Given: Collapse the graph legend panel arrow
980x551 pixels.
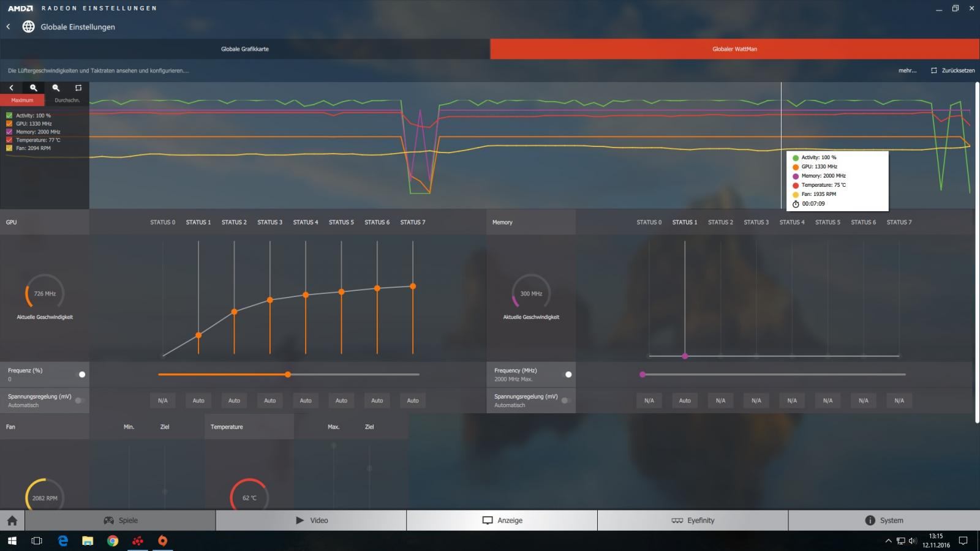Looking at the screenshot, I should (11, 88).
